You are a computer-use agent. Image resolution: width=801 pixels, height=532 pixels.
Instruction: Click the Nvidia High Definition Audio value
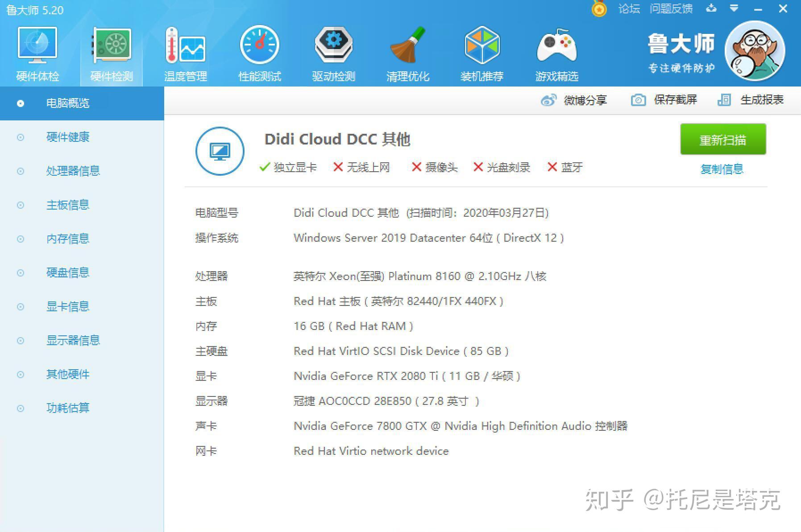pos(461,426)
